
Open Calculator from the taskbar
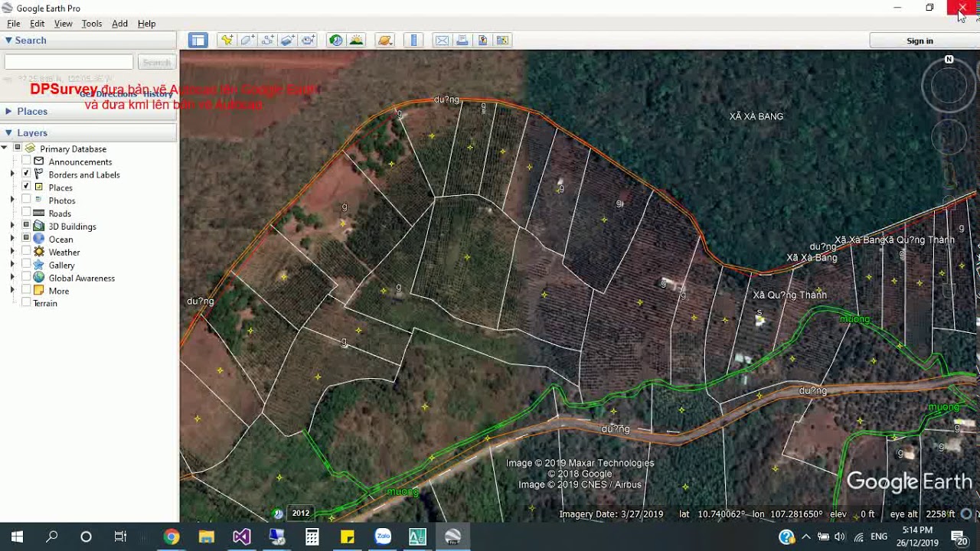tap(312, 536)
